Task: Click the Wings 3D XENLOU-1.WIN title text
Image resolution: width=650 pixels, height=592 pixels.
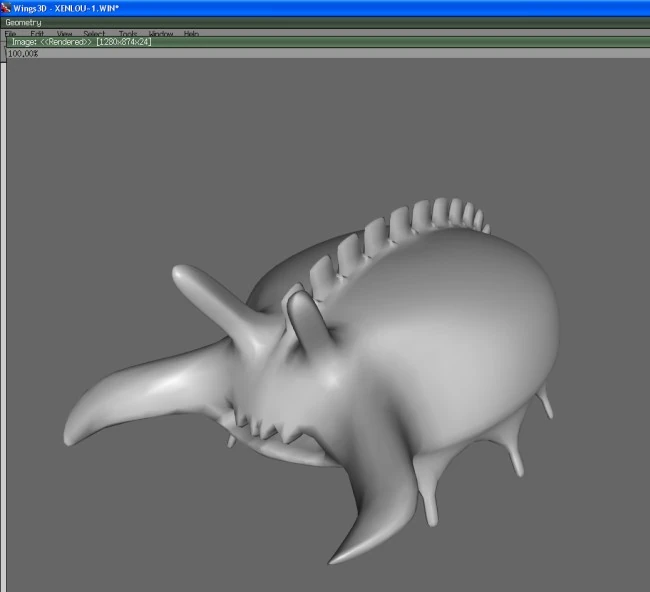Action: pos(65,7)
